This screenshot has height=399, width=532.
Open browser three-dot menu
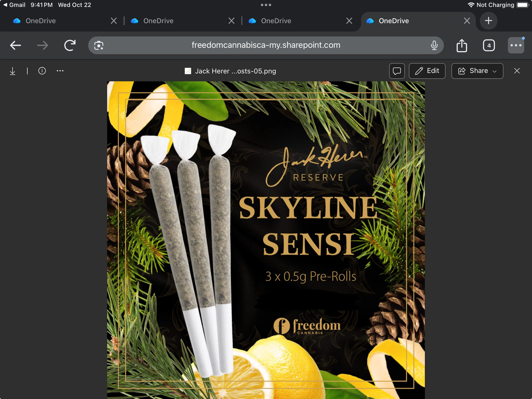516,45
